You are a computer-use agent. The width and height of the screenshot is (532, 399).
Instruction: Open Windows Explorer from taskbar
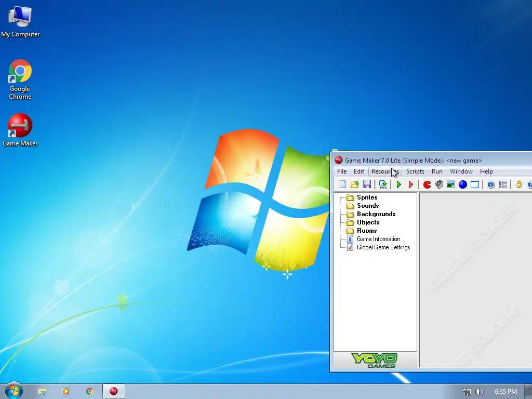pos(42,392)
